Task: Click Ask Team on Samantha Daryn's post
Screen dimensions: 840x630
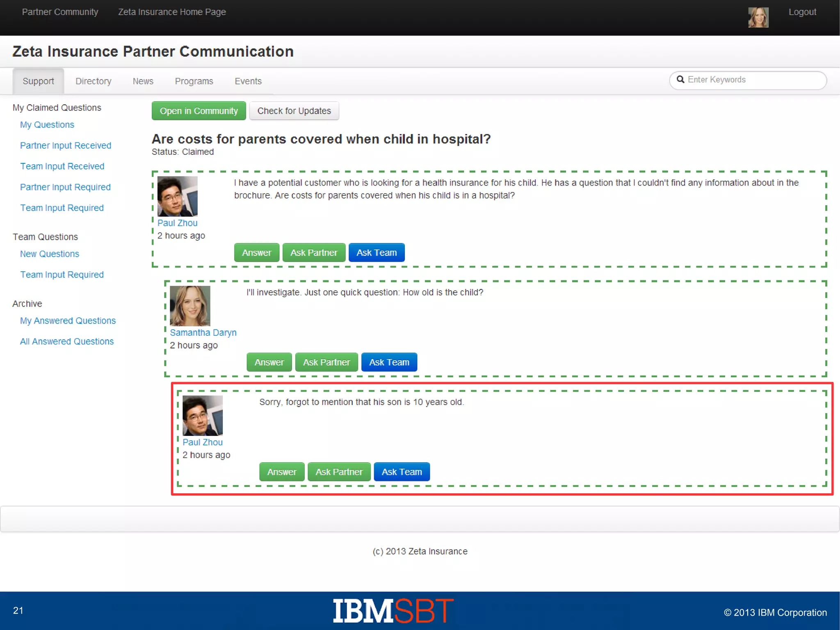Action: (389, 362)
